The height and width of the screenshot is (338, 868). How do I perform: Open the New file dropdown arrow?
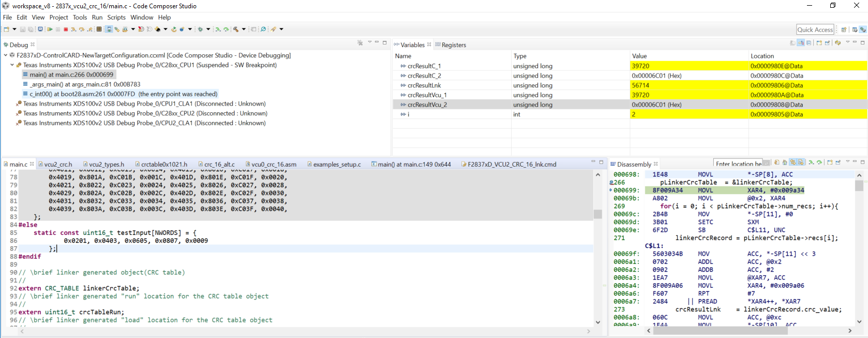click(x=14, y=29)
